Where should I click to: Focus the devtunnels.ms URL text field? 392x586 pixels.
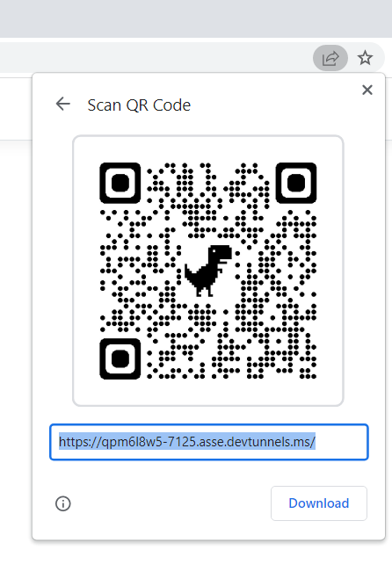[x=209, y=442]
